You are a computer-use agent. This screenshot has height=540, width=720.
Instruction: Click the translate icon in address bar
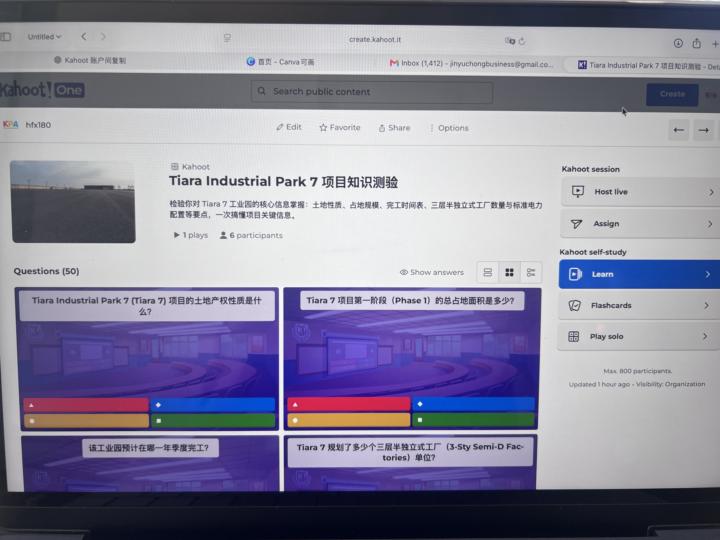tap(510, 41)
